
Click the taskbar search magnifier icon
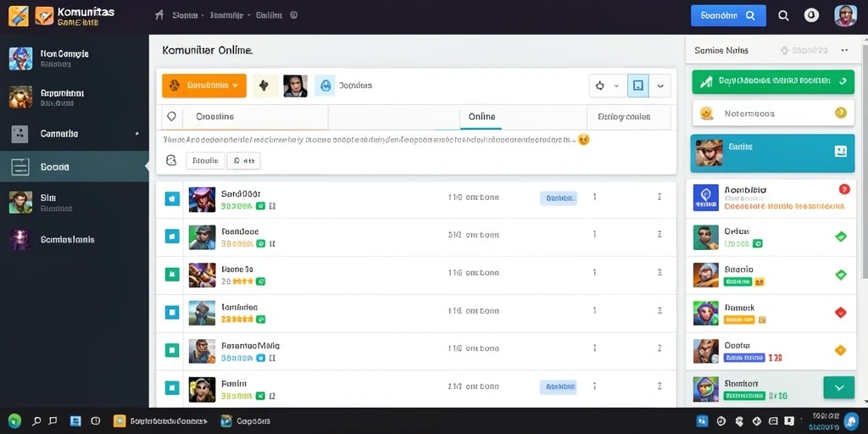[x=36, y=420]
